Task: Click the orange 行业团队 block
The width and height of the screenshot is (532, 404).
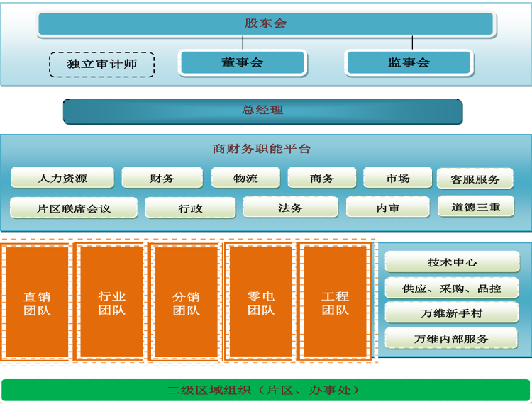Action: (111, 303)
